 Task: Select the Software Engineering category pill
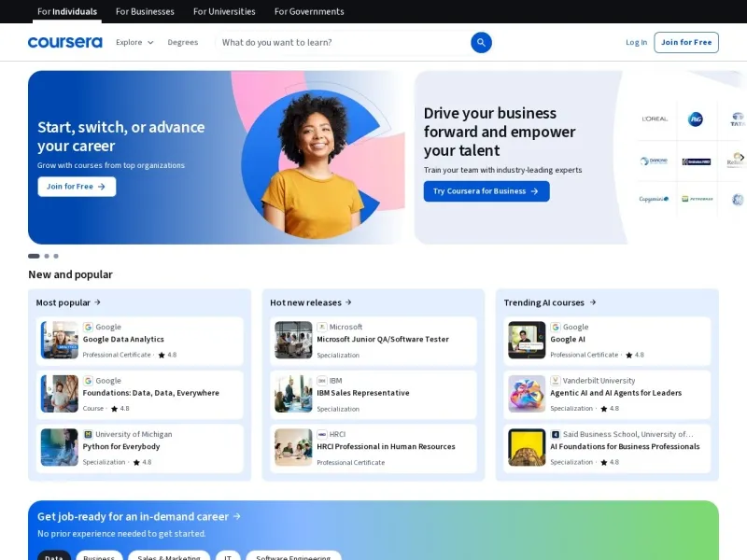click(293, 556)
